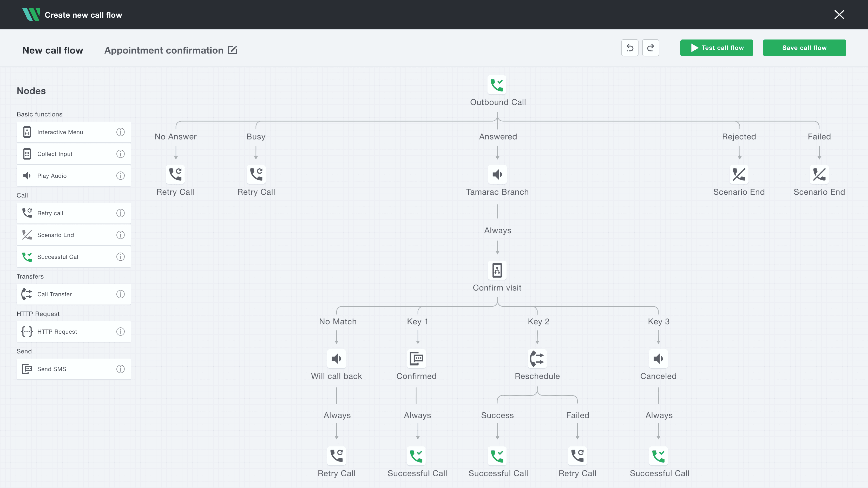Pick the Retry call node from the sidebar
Screen dimensions: 868x488
pyautogui.click(x=74, y=213)
